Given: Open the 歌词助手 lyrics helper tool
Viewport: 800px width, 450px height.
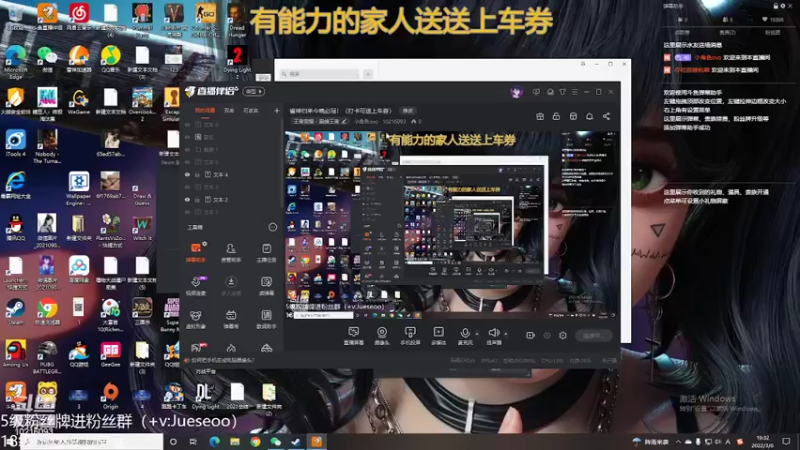Looking at the screenshot, I should [266, 319].
